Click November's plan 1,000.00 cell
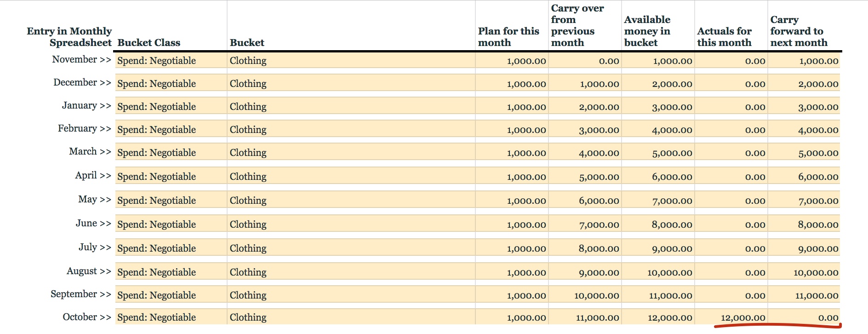 tap(512, 61)
